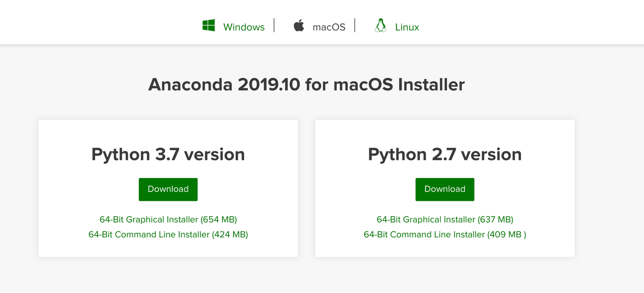
Task: Click the Apple logo icon
Action: click(299, 25)
